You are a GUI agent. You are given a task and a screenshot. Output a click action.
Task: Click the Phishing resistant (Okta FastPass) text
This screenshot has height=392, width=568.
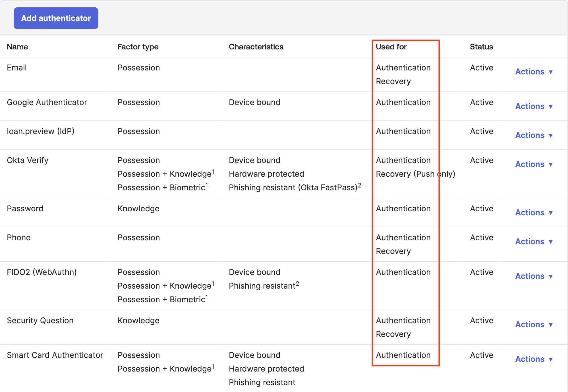pos(293,188)
